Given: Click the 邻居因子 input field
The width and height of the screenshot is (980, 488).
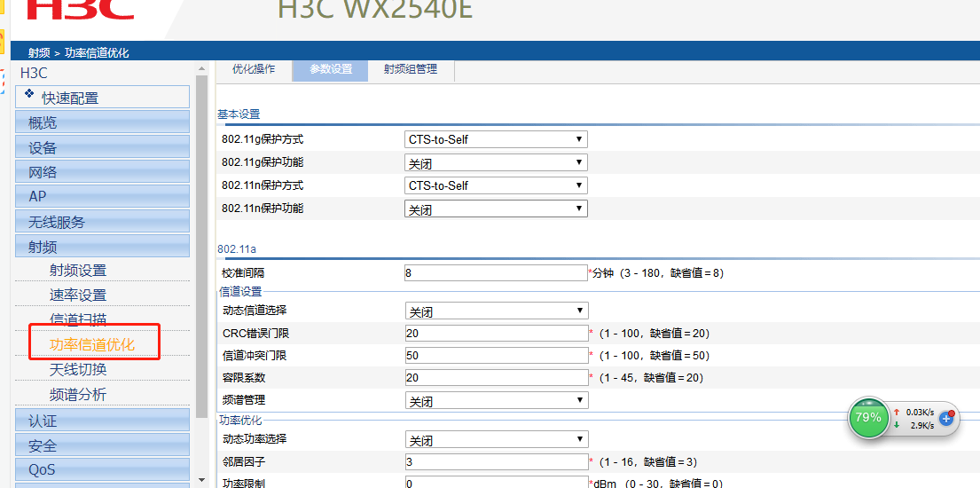Looking at the screenshot, I should click(x=496, y=462).
